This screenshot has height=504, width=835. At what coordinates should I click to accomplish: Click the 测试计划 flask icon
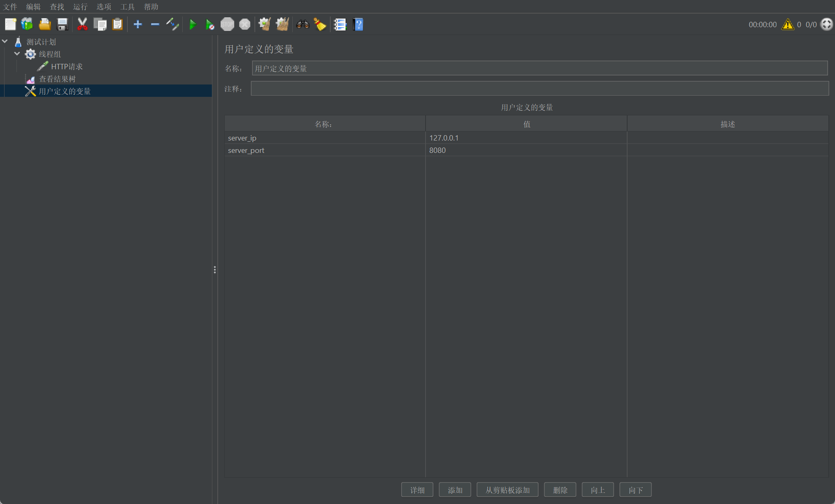(18, 42)
